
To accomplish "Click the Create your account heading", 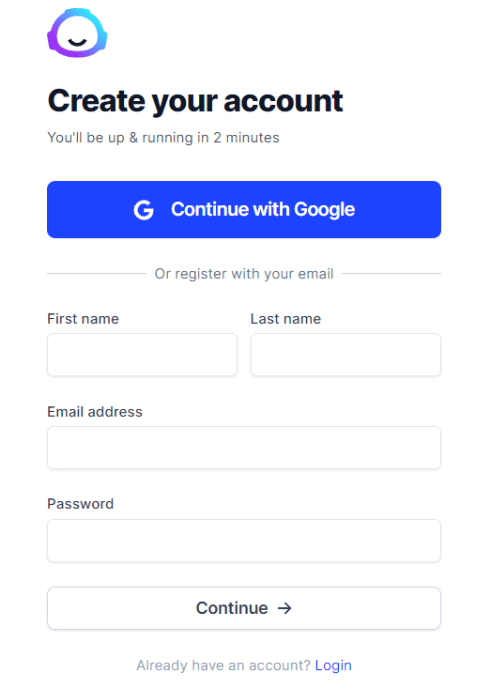I will (x=195, y=102).
